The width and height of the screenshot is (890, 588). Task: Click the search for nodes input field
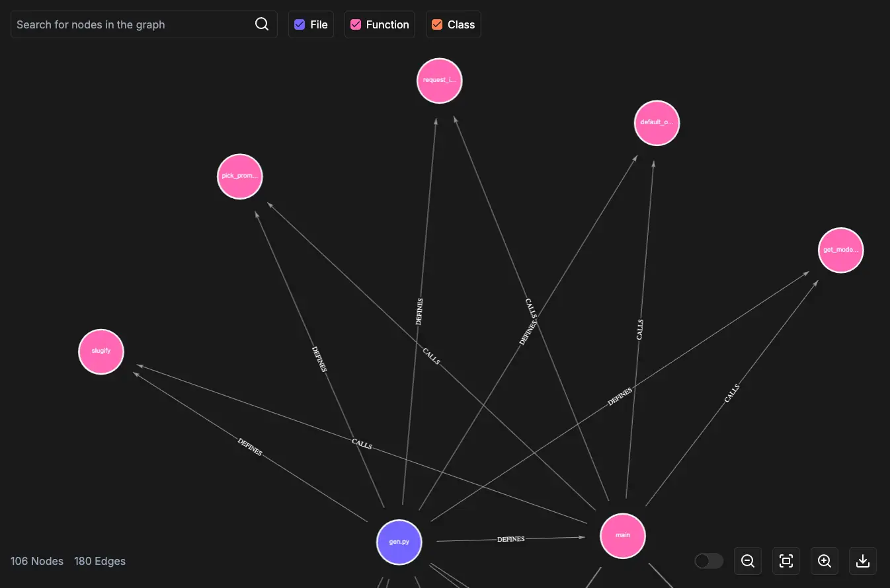pos(132,24)
